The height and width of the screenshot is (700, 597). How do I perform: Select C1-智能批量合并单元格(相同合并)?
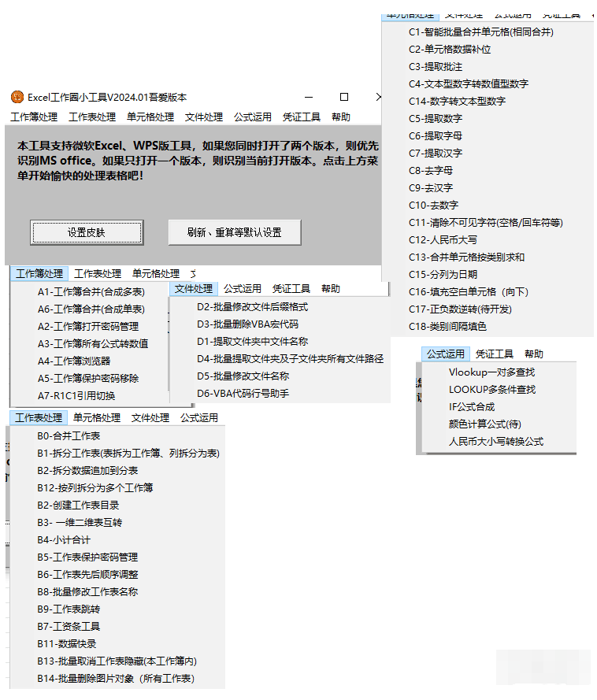(481, 32)
